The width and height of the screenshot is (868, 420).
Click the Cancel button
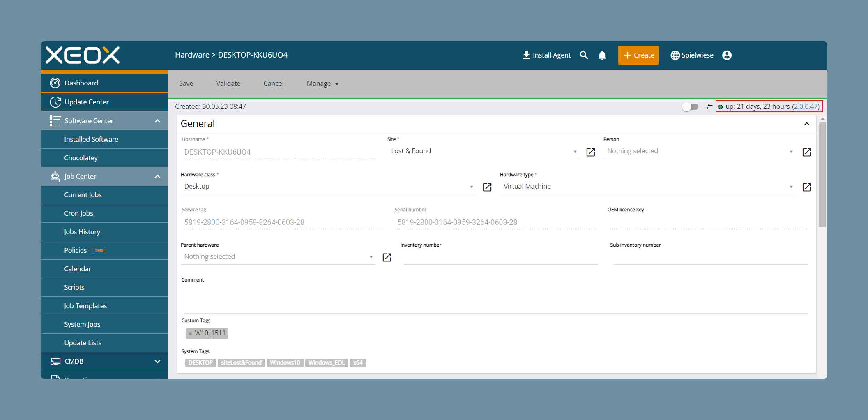coord(274,84)
